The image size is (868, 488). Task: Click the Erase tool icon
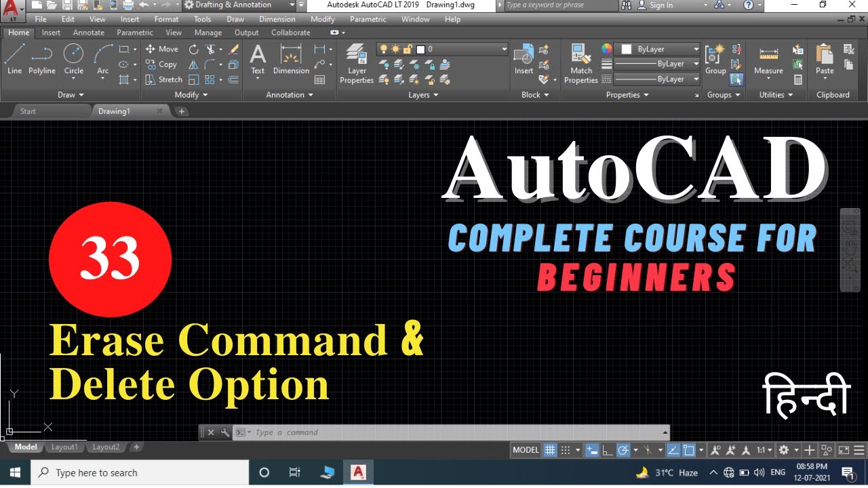[x=234, y=49]
